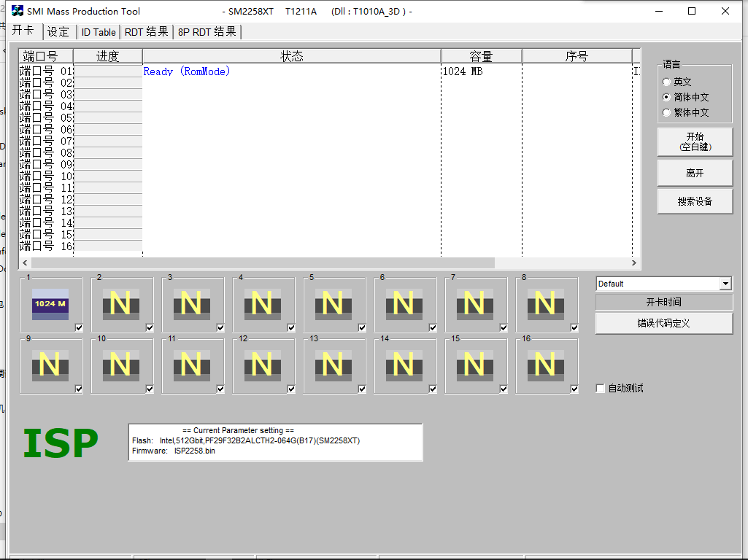
Task: Click the port 12 N drive icon
Action: coord(263,365)
